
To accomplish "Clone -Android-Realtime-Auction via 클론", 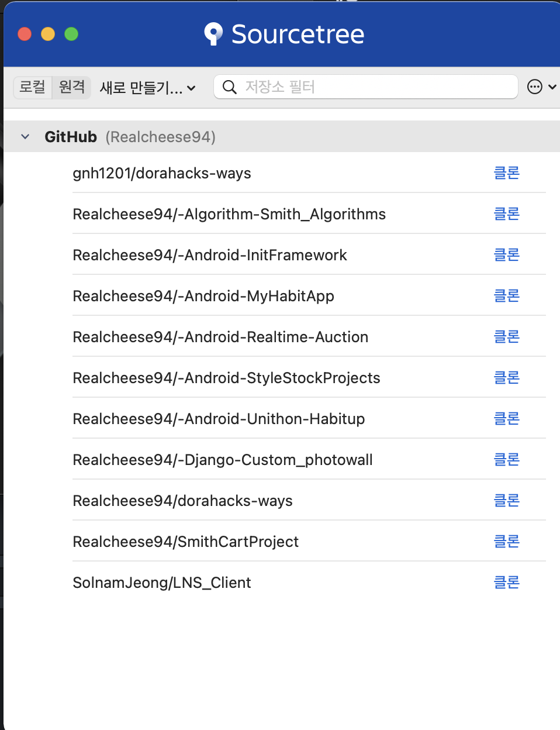I will (x=507, y=337).
